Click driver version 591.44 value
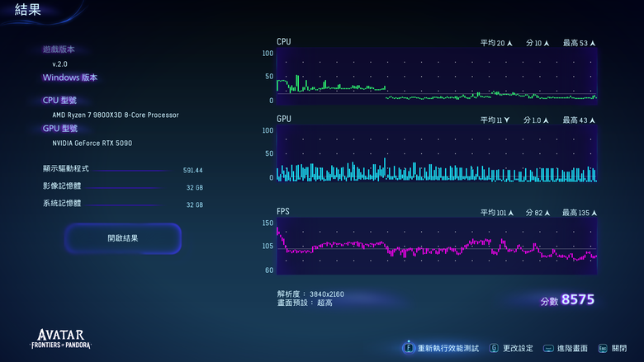This screenshot has width=644, height=362. tap(192, 171)
